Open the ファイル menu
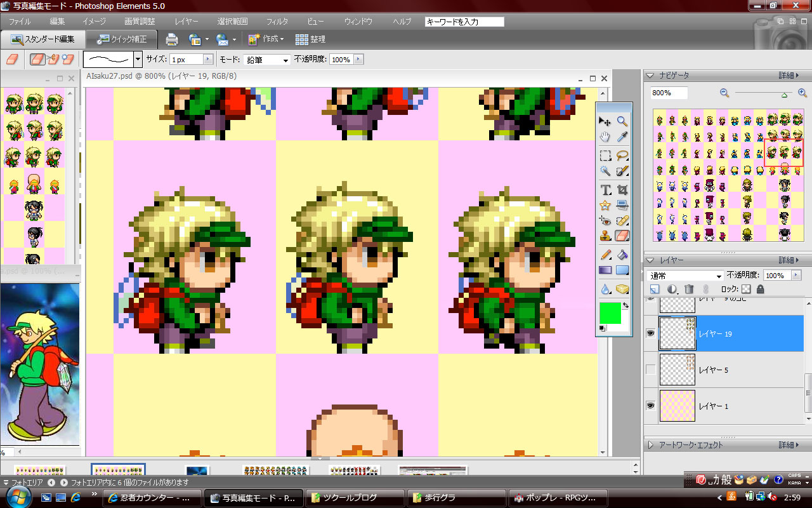The height and width of the screenshot is (508, 812). point(20,22)
